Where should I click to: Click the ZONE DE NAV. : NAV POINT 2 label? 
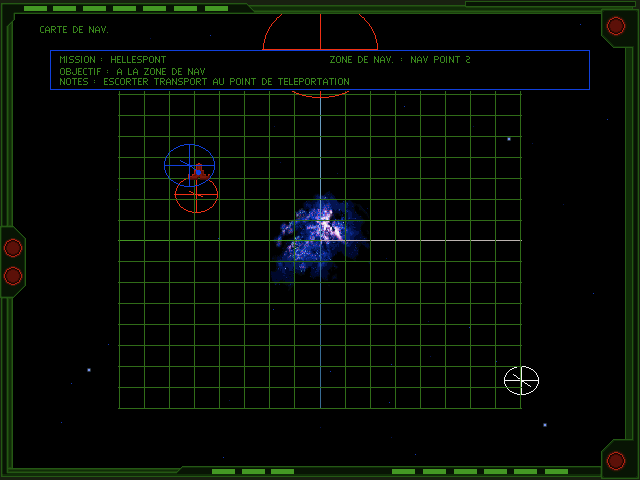[x=400, y=60]
